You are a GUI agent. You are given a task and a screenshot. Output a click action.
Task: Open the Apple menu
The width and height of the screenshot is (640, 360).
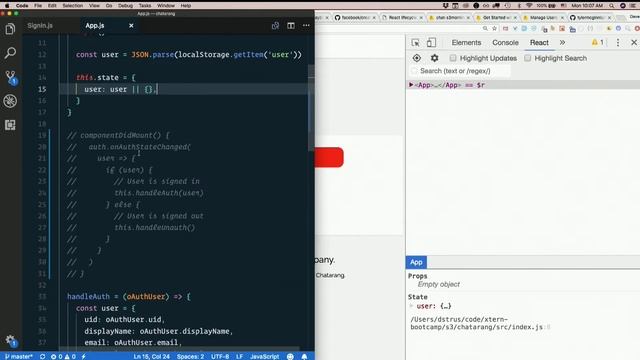[x=7, y=6]
